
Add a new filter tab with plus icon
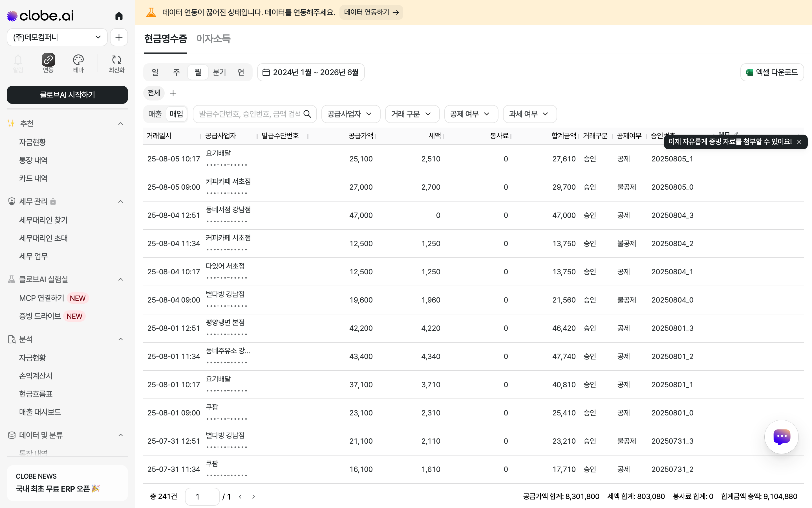pyautogui.click(x=173, y=93)
